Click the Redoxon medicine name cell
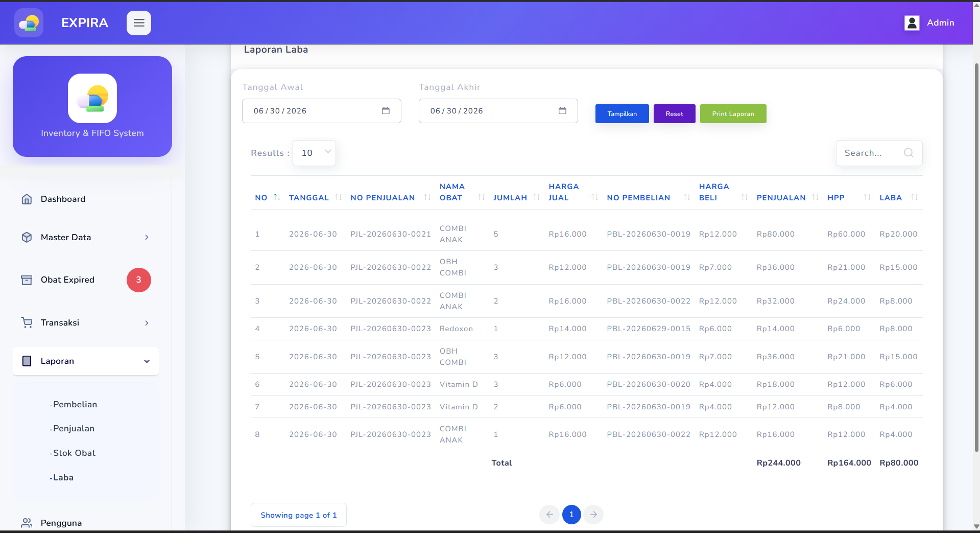The height and width of the screenshot is (533, 980). pyautogui.click(x=456, y=329)
